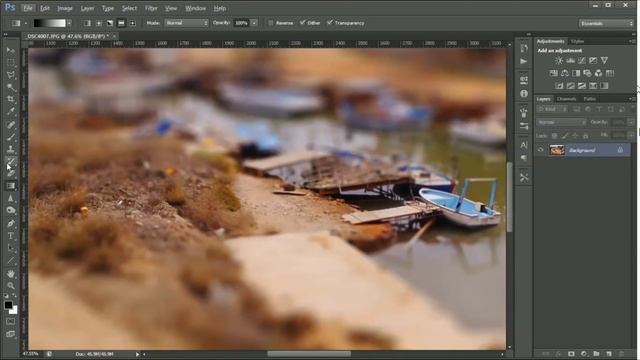Select the Blur tool
640x360 pixels.
(x=11, y=198)
